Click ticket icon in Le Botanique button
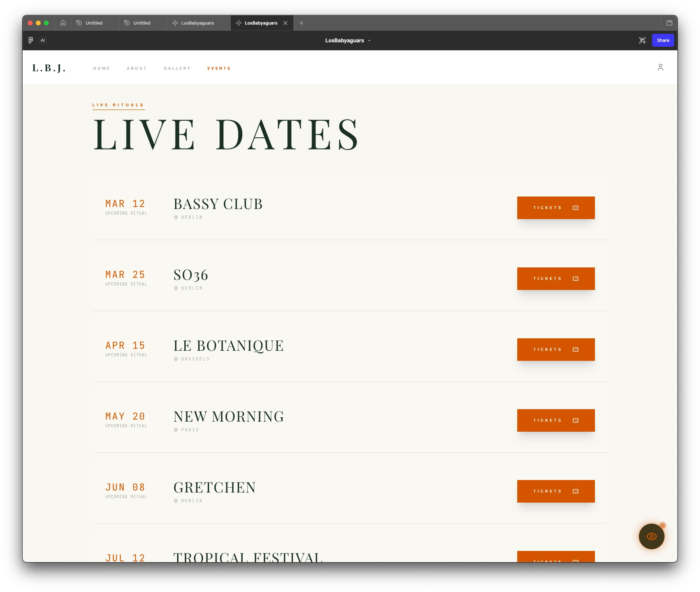The image size is (700, 592). (x=576, y=350)
